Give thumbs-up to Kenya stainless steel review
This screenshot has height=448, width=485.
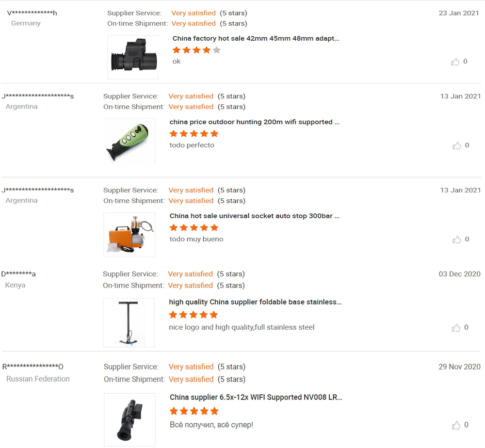point(456,328)
